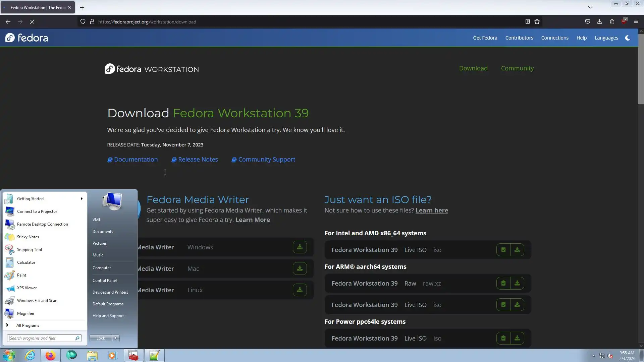The image size is (644, 362).
Task: Click the vertical page scrollbar thumb
Action: click(641, 69)
